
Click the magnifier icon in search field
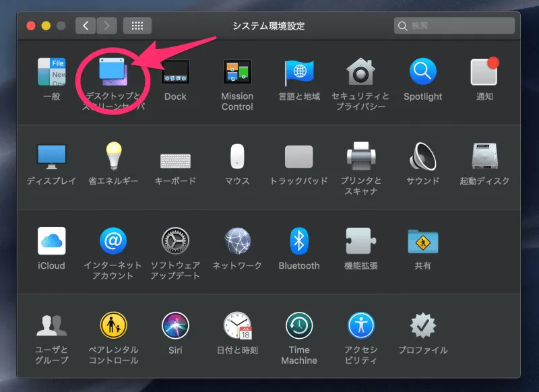402,26
